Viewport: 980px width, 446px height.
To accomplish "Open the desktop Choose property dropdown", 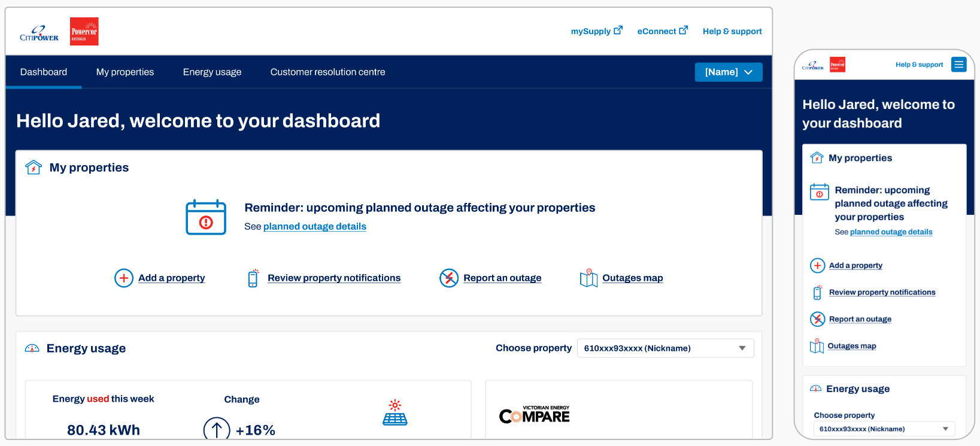I will [665, 348].
